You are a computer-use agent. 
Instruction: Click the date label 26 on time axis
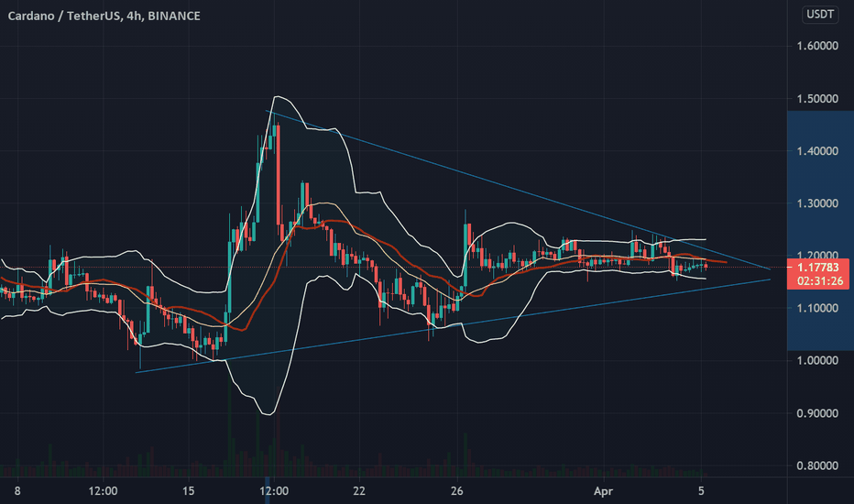(x=457, y=491)
